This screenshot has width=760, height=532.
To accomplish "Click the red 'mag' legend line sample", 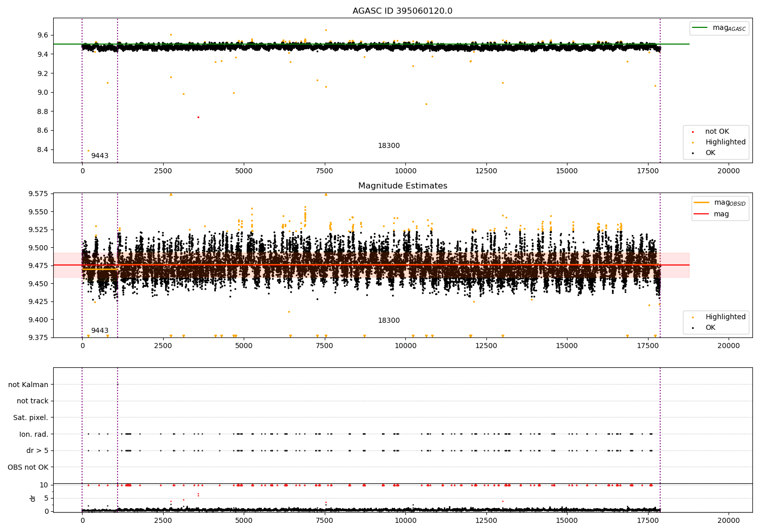I will [x=701, y=214].
